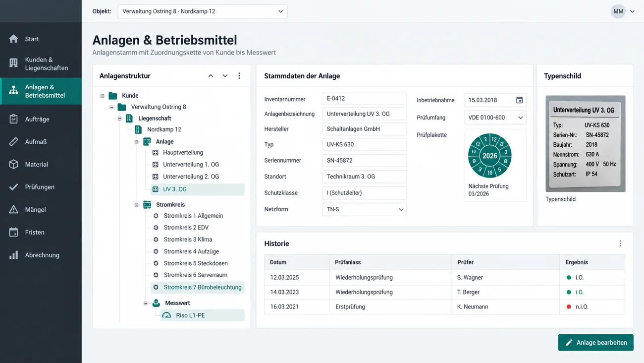This screenshot has height=363, width=644.
Task: Click the Abrechnung bar chart icon
Action: 14,255
